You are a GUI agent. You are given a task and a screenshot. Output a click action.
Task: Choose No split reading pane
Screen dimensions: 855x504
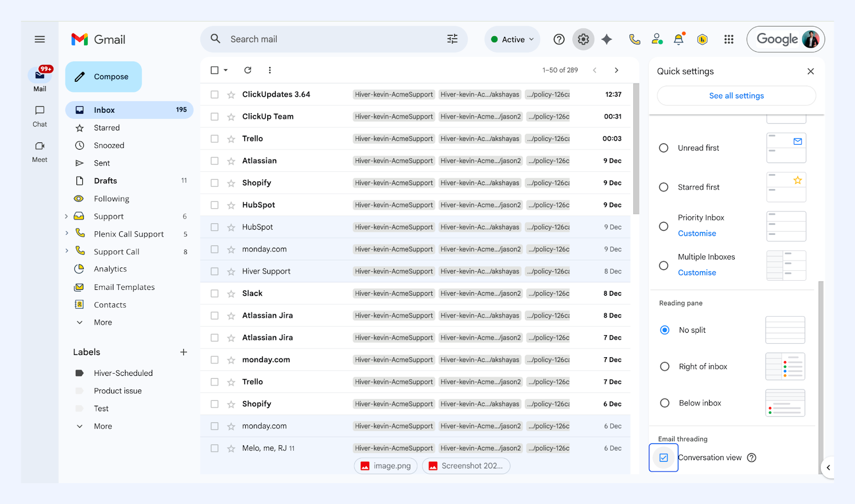point(665,330)
